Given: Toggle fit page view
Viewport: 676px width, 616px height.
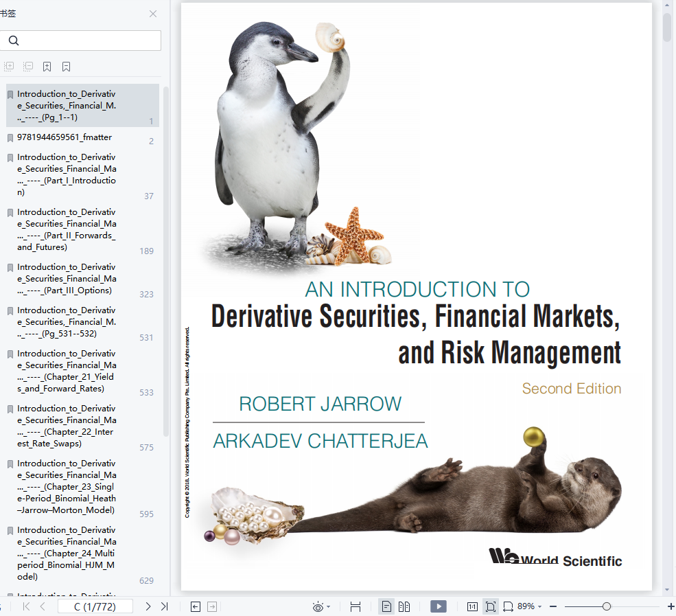Looking at the screenshot, I should (x=490, y=607).
